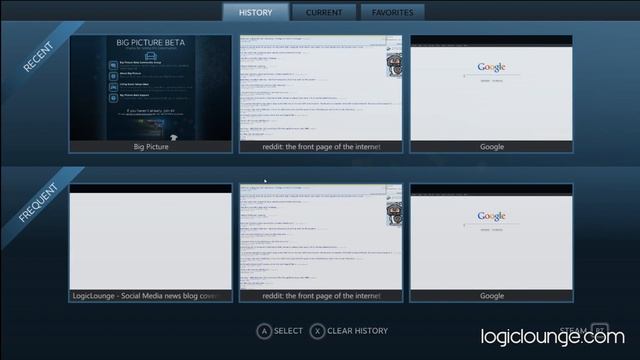Open the CURRENT tab
The image size is (640, 360).
[x=324, y=12]
